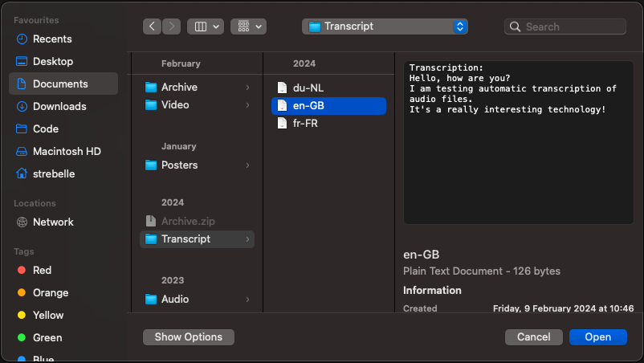Expand the Audio folder chevron
This screenshot has height=363, width=644.
pyautogui.click(x=247, y=300)
